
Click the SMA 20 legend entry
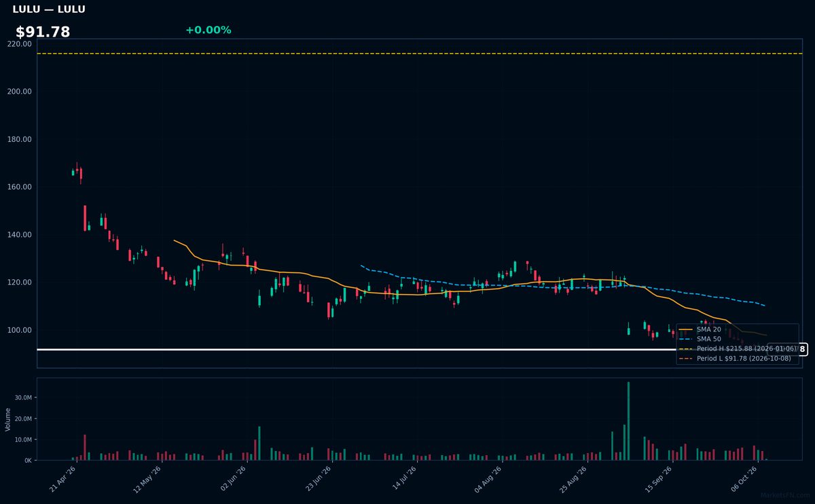[x=700, y=329]
